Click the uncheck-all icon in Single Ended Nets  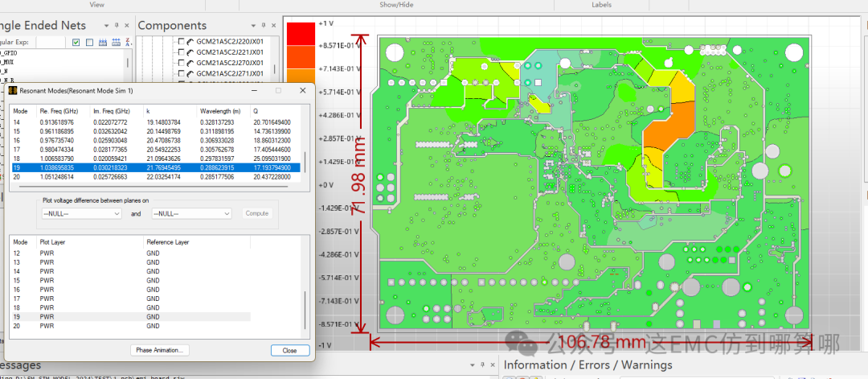point(89,42)
